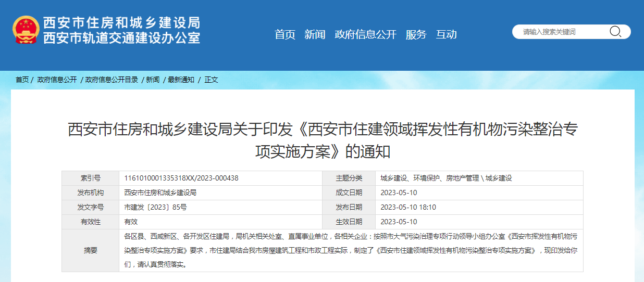Click the 新闻 breadcrumb link
The width and height of the screenshot is (644, 282).
(x=153, y=80)
